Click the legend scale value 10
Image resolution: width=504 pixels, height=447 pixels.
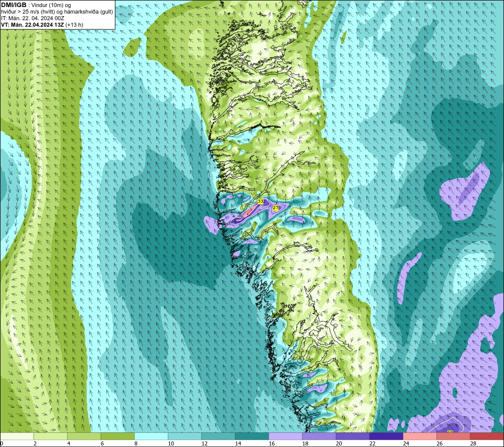pyautogui.click(x=171, y=443)
